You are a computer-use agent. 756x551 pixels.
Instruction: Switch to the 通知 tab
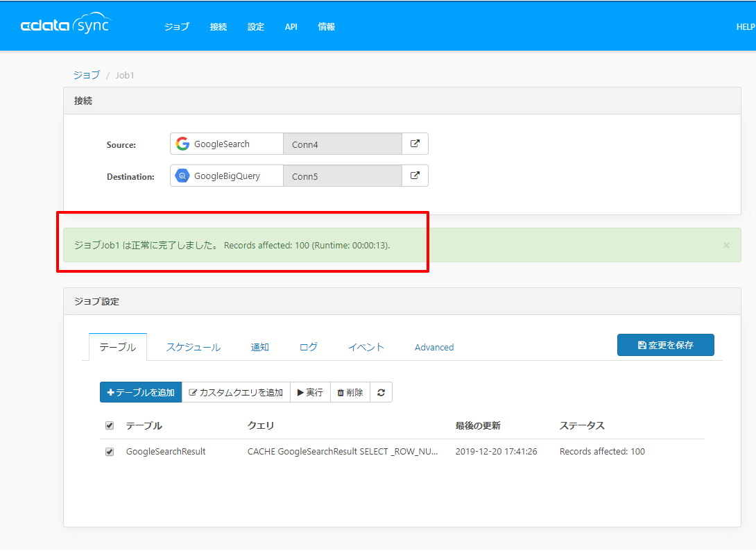click(260, 347)
